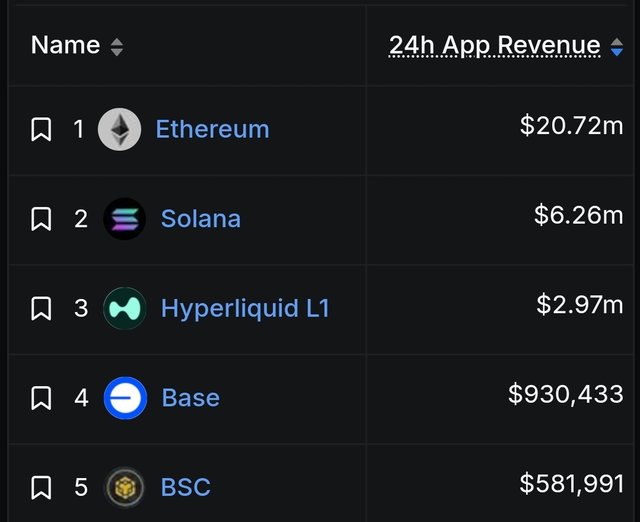Click the Base logo icon
This screenshot has height=522, width=640.
[125, 398]
